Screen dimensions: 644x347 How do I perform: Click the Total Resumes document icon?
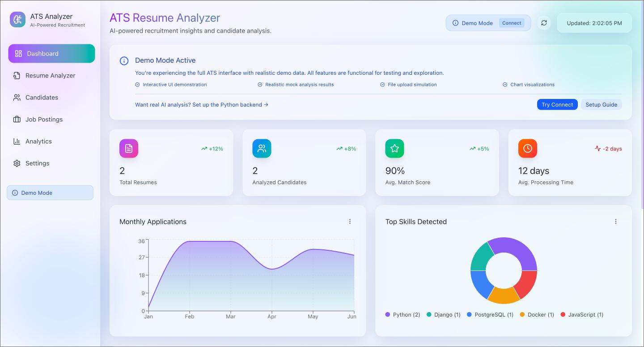(128, 148)
